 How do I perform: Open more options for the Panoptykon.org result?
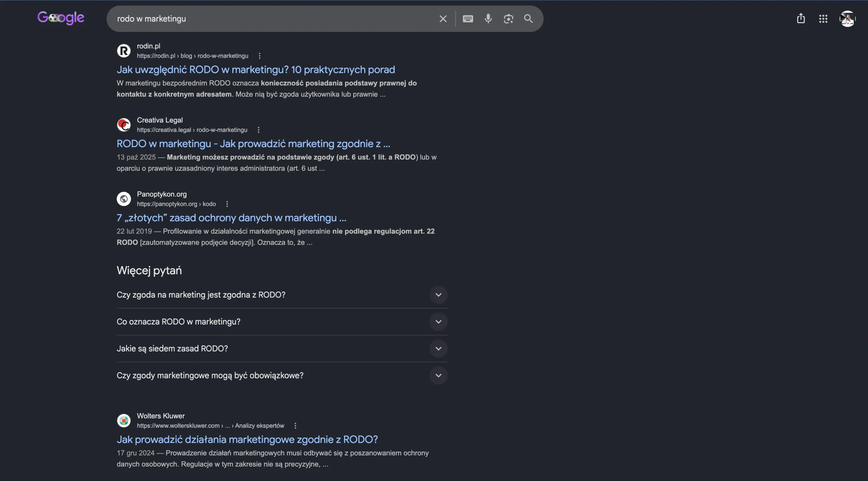tap(227, 204)
